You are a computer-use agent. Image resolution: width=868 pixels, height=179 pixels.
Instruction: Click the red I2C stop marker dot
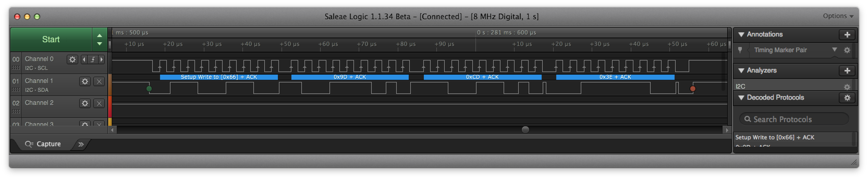point(693,89)
